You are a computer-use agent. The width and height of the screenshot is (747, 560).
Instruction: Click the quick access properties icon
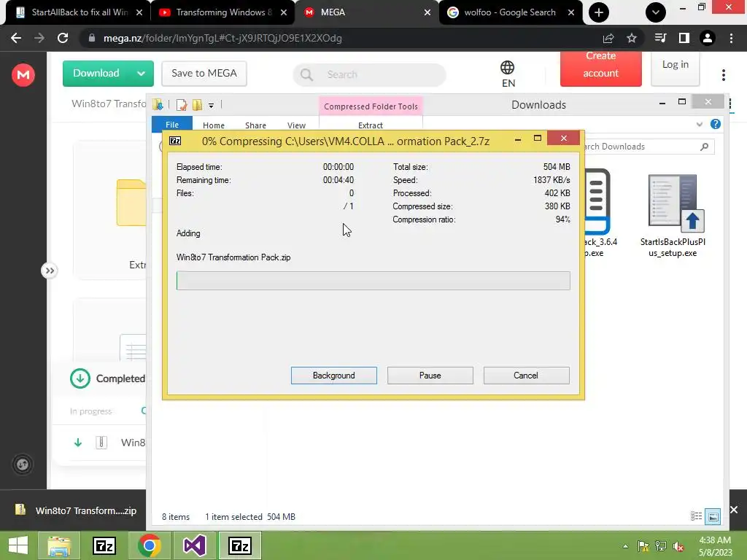pyautogui.click(x=182, y=105)
